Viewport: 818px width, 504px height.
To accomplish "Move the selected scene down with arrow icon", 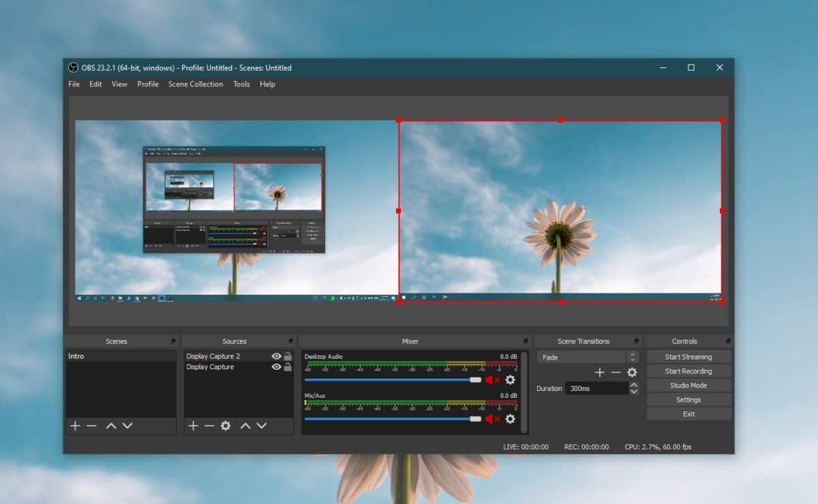I will (125, 426).
